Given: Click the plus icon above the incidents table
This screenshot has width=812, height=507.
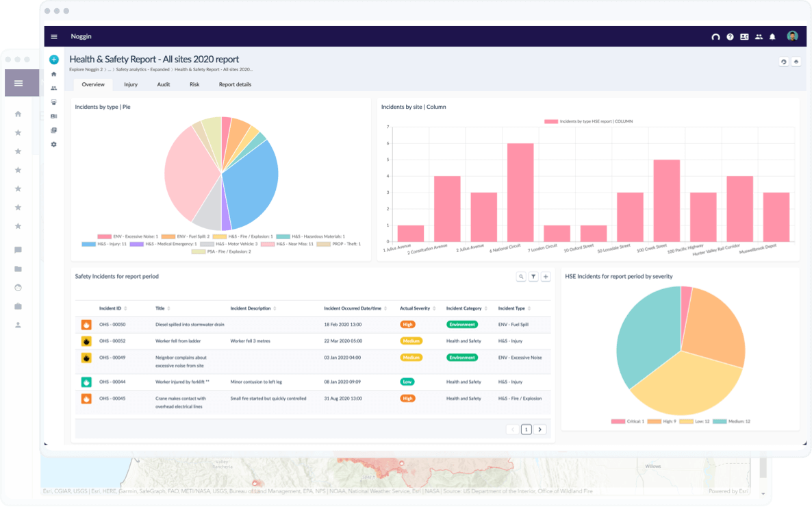Looking at the screenshot, I should (x=546, y=276).
